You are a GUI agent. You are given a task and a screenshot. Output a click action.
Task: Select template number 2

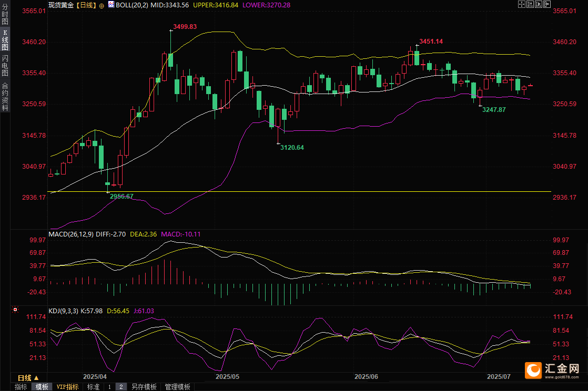(121, 387)
